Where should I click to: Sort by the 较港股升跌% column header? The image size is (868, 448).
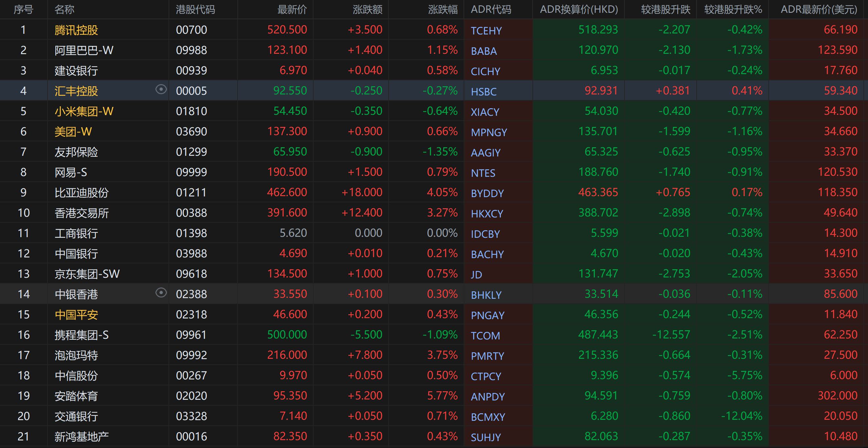733,10
